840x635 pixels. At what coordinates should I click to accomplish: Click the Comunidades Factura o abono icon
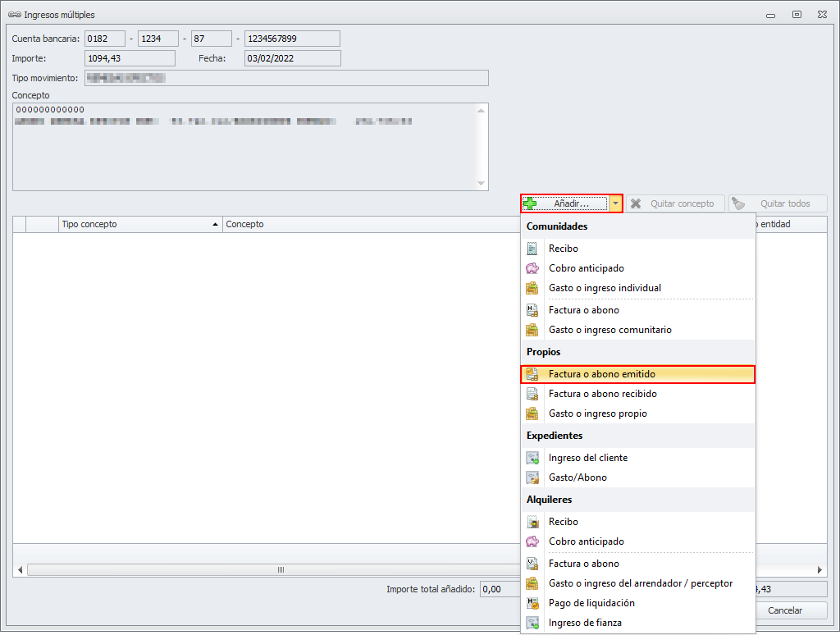pyautogui.click(x=532, y=310)
